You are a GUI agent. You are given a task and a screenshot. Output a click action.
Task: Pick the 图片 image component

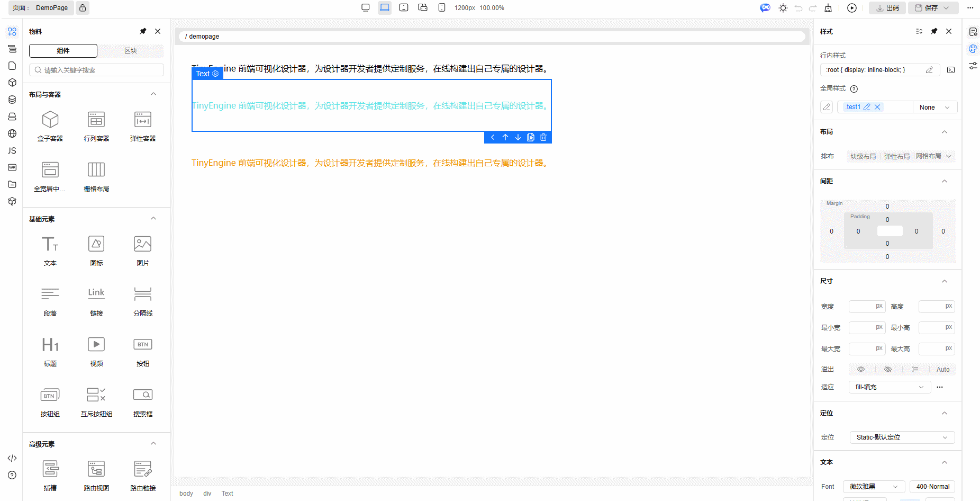pyautogui.click(x=143, y=250)
